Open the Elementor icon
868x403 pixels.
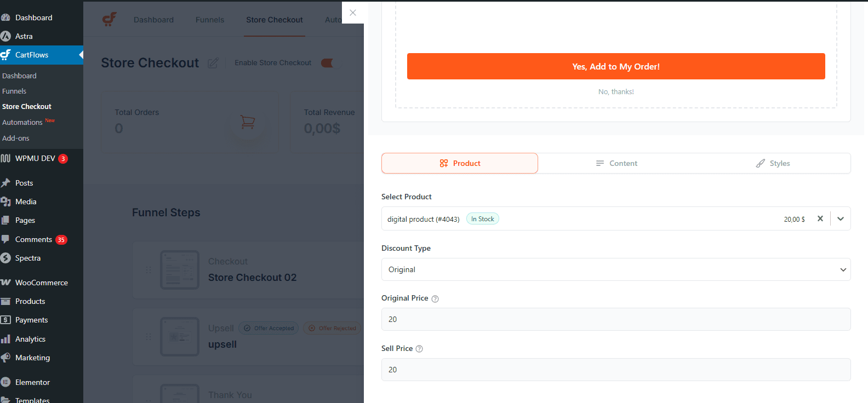click(x=5, y=382)
